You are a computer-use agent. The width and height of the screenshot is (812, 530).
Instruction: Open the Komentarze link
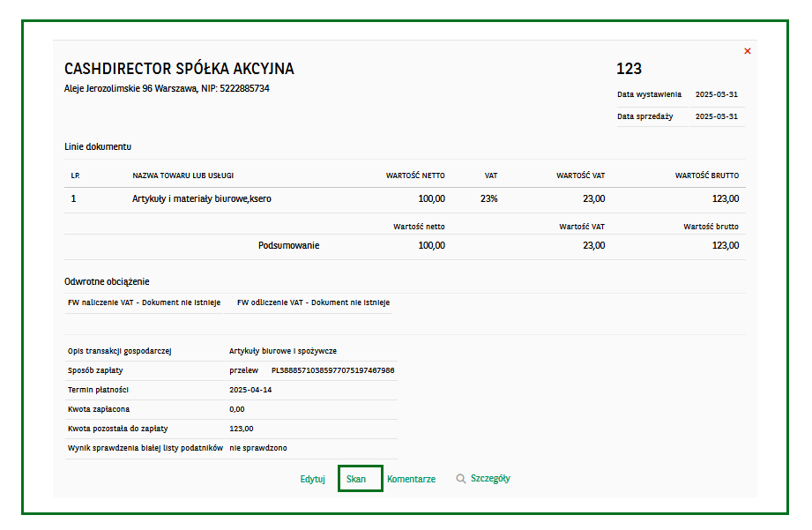411,479
